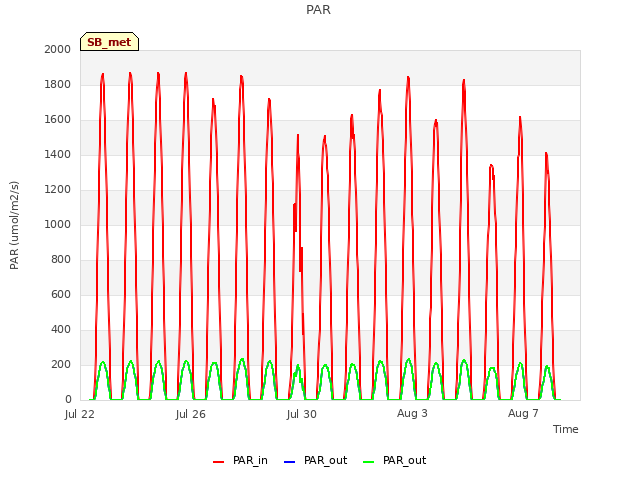Click the Jul 30 x-axis tick label
Image resolution: width=640 pixels, height=480 pixels.
302,414
